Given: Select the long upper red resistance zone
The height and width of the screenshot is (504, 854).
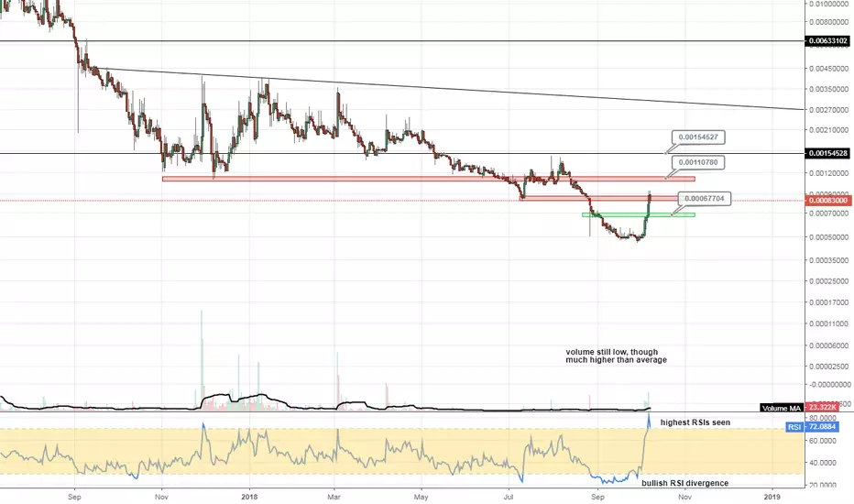Looking at the screenshot, I should 429,179.
